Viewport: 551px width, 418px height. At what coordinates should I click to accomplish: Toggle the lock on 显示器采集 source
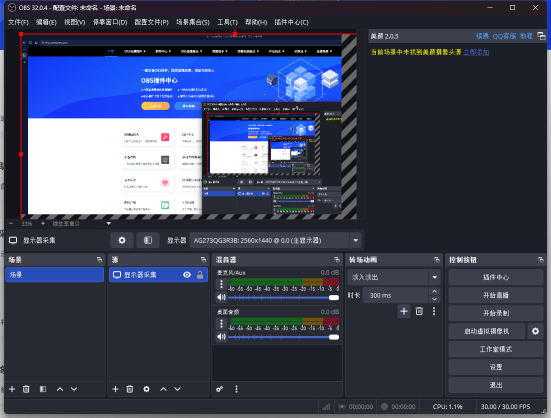(200, 275)
